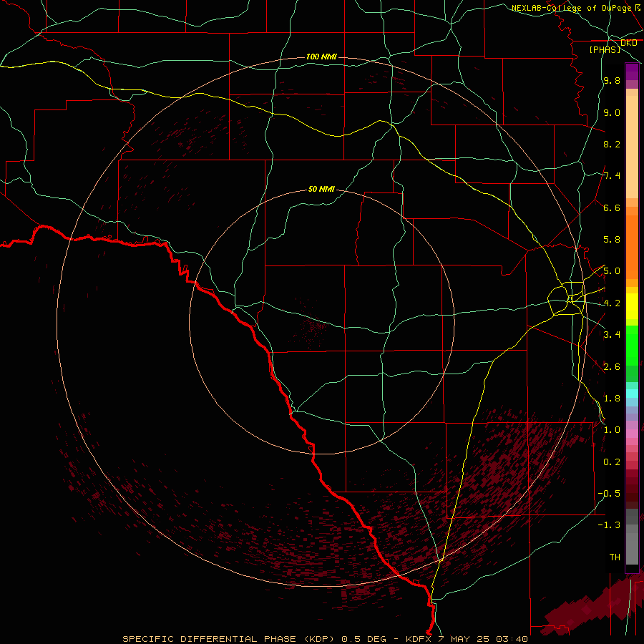The image size is (644, 644).
Task: Pick the purple band atop the color bar
Action: tap(632, 72)
